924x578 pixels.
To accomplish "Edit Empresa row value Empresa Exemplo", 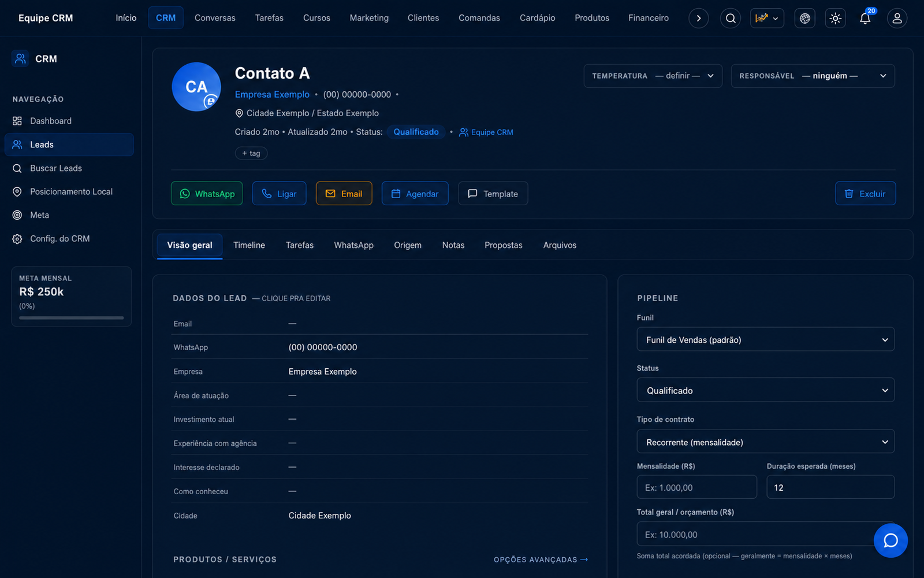I will [x=323, y=372].
